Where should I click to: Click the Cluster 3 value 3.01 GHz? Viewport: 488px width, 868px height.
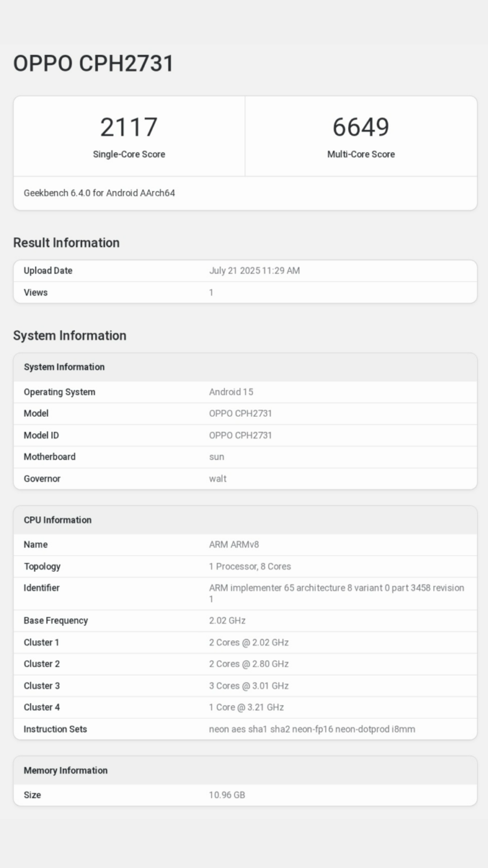tap(249, 686)
